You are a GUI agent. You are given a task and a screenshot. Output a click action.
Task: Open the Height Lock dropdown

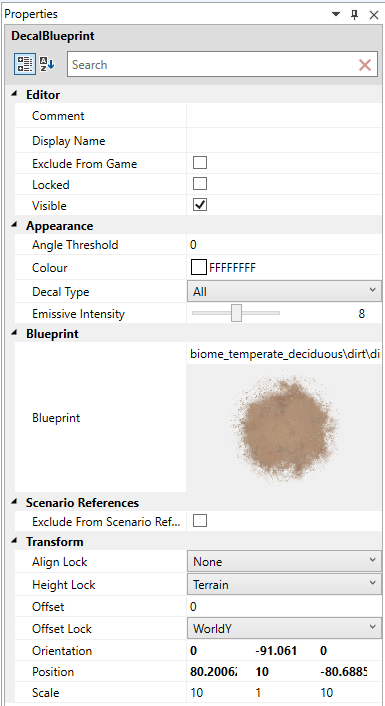[284, 584]
